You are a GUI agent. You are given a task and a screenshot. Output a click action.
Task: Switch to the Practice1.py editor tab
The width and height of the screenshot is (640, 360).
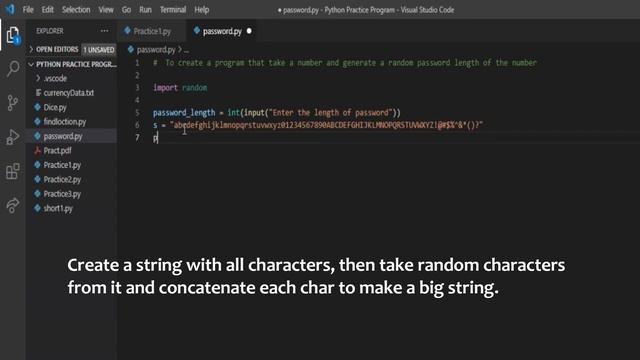click(x=152, y=31)
